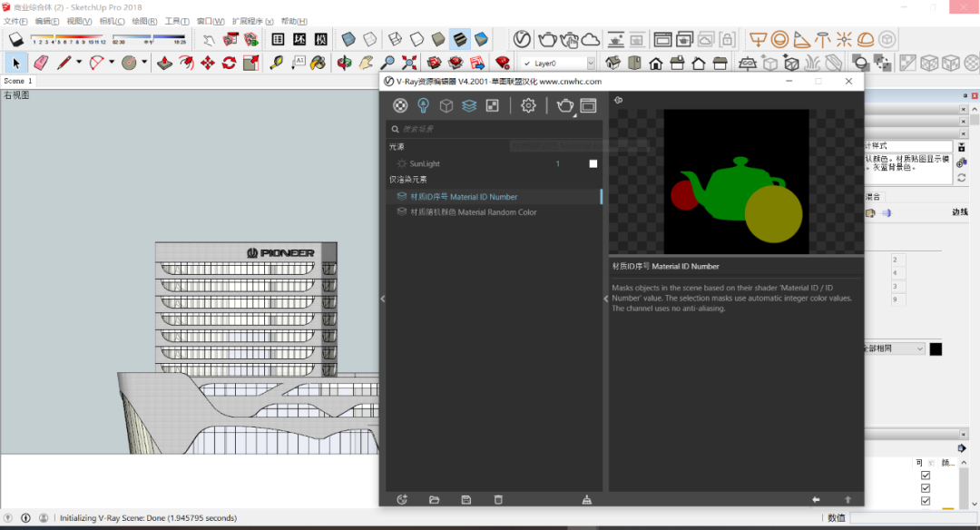Open circle shape tool dropdown arrow

(143, 62)
